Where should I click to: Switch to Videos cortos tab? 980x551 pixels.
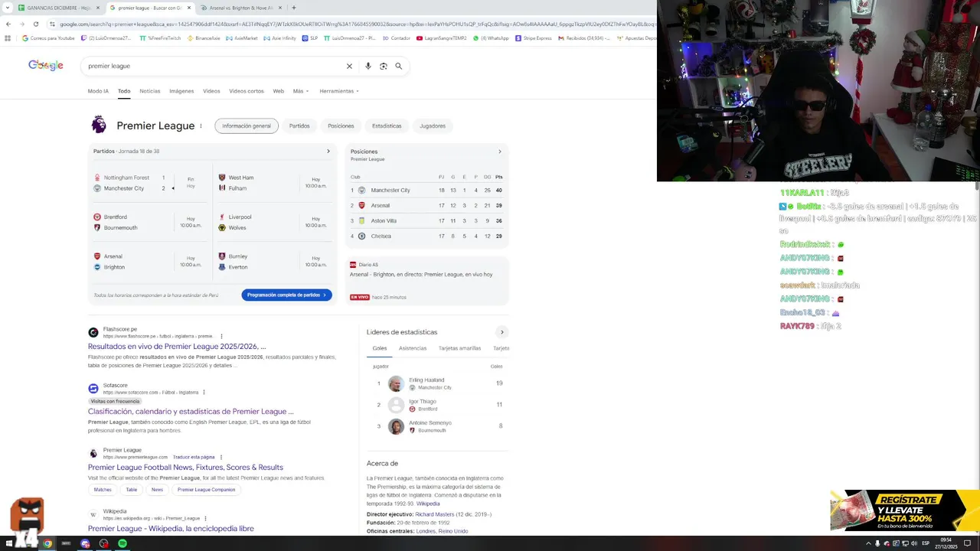click(246, 91)
